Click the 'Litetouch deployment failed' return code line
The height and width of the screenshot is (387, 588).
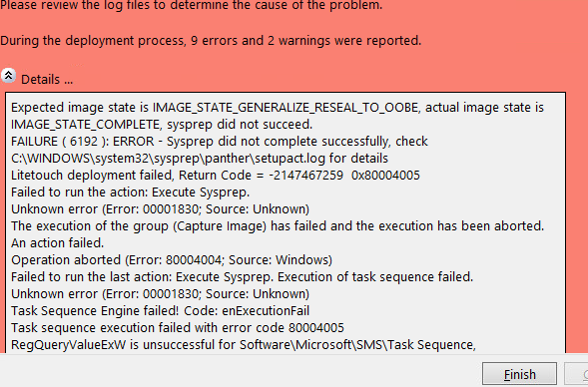[x=216, y=176]
